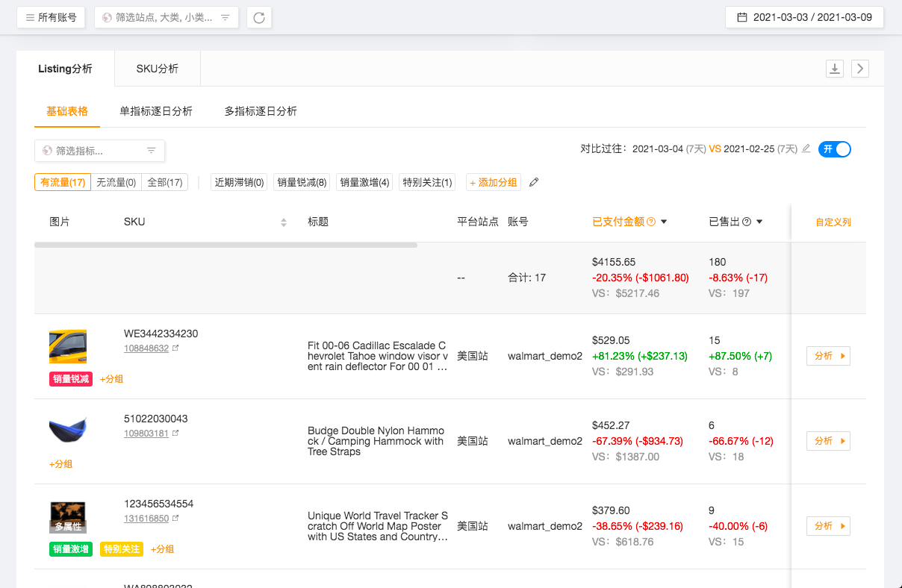
Task: Open the 筛选站点, 大类, 小类 filter dropdown
Action: (x=167, y=17)
